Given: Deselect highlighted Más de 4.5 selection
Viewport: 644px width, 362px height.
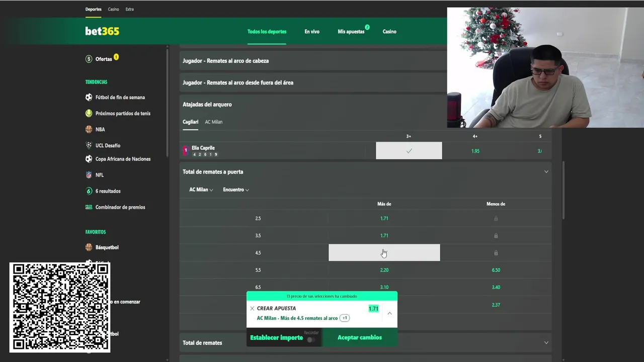Looking at the screenshot, I should (x=384, y=253).
